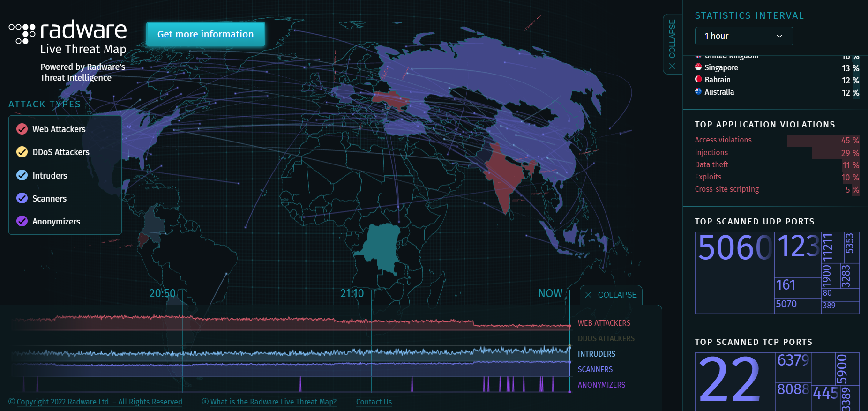Select Bahrain country row text
The width and height of the screenshot is (868, 411).
click(x=718, y=80)
